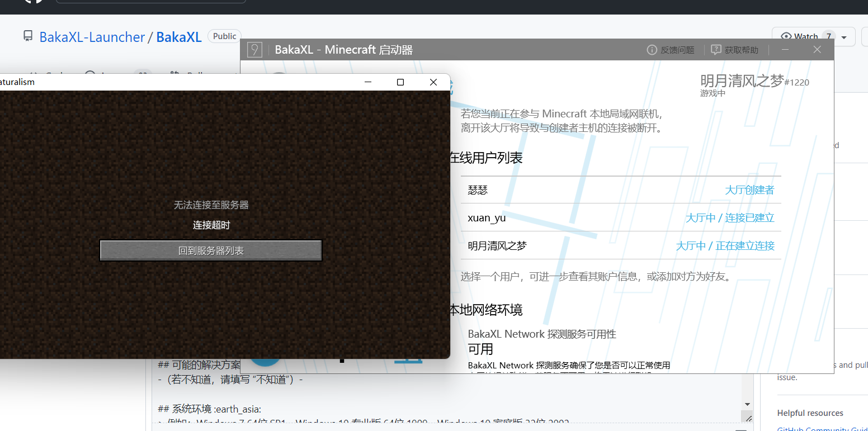Click the GitHub search field at the top

click(150, 2)
